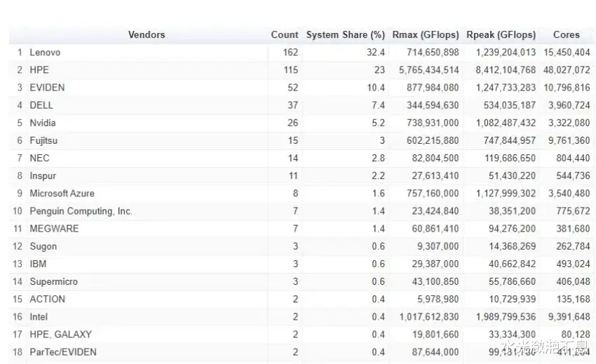Image resolution: width=596 pixels, height=364 pixels.
Task: Select the Inspur vendor name
Action: 43,176
